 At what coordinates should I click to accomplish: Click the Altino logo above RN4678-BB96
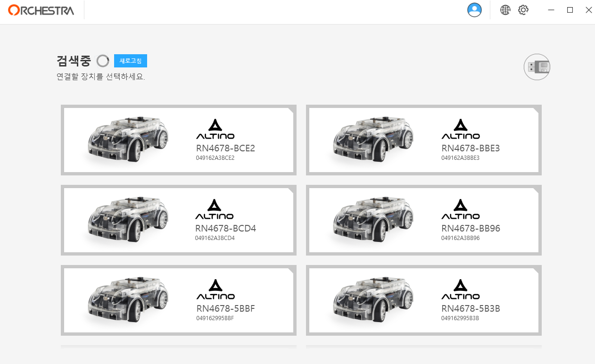point(461,209)
